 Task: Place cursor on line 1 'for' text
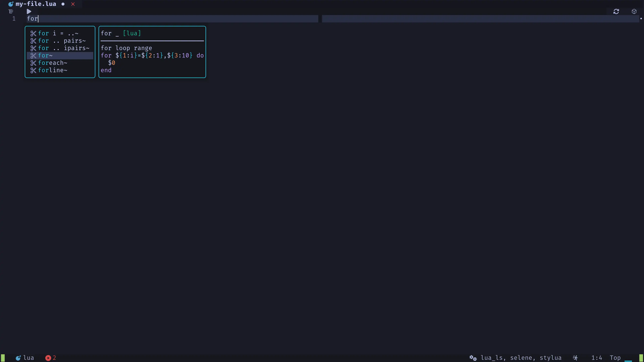point(32,18)
